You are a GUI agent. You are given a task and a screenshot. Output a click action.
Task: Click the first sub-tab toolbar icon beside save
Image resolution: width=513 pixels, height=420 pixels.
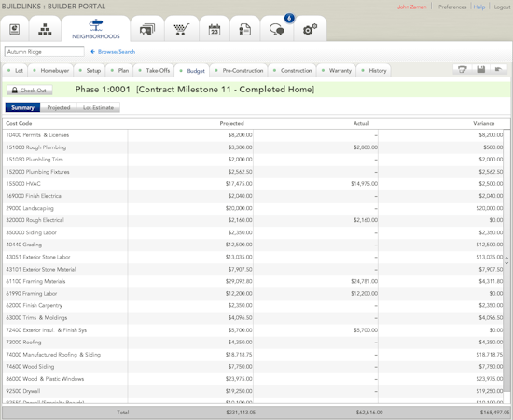point(462,69)
